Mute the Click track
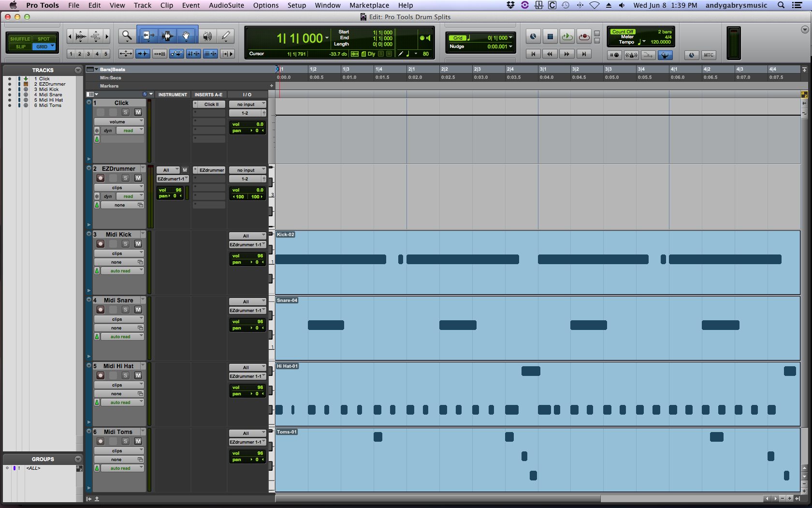 pyautogui.click(x=138, y=112)
